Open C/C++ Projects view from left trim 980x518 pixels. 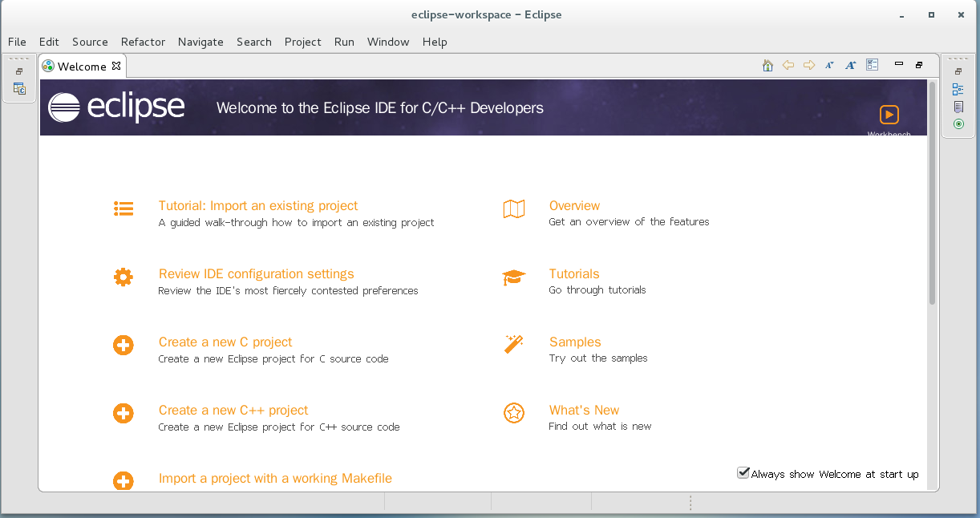click(19, 89)
